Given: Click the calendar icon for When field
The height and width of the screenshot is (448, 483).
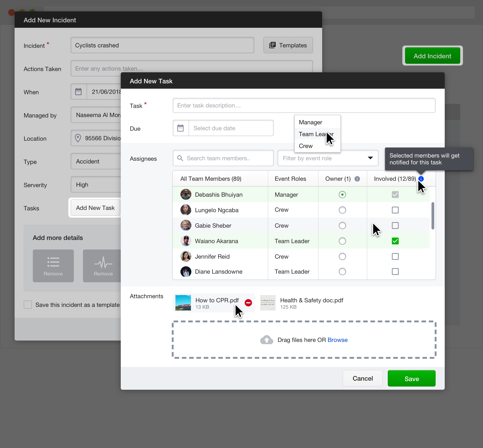Looking at the screenshot, I should point(78,92).
